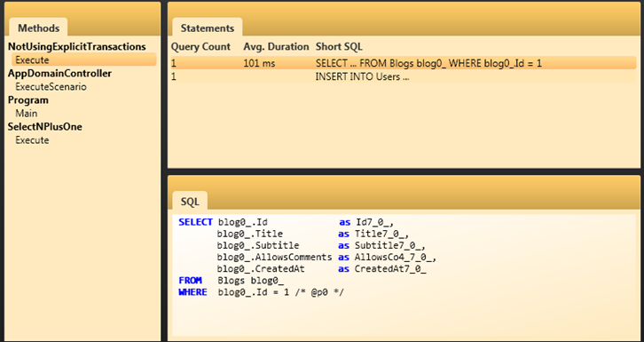Click the WHERE clause line in SQL text
Image resolution: width=644 pixels, height=342 pixels.
[x=261, y=292]
